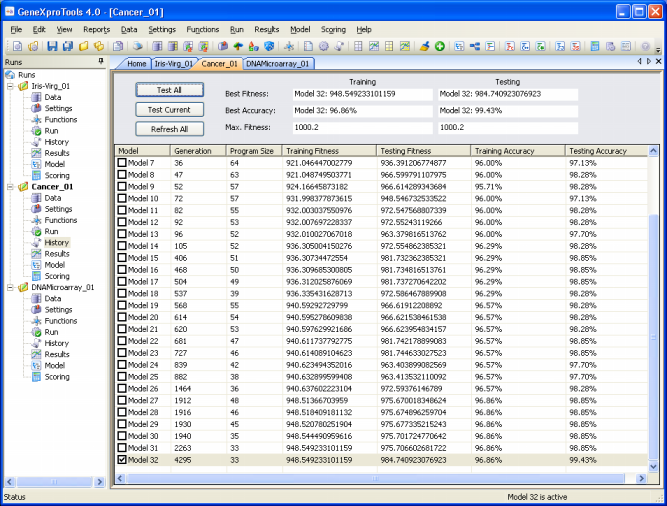
Task: Switch to the DNAMicroarray_01 tab
Action: [277, 63]
